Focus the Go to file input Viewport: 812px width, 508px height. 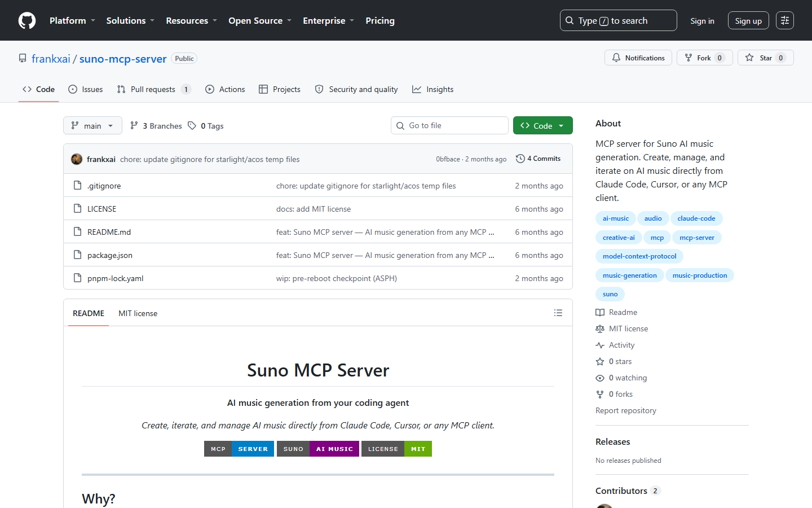coord(449,125)
